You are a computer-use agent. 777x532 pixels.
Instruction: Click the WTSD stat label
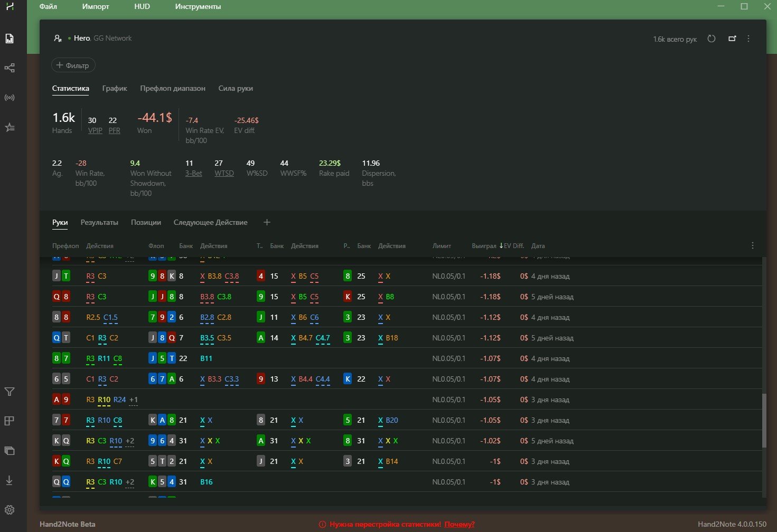pyautogui.click(x=224, y=173)
